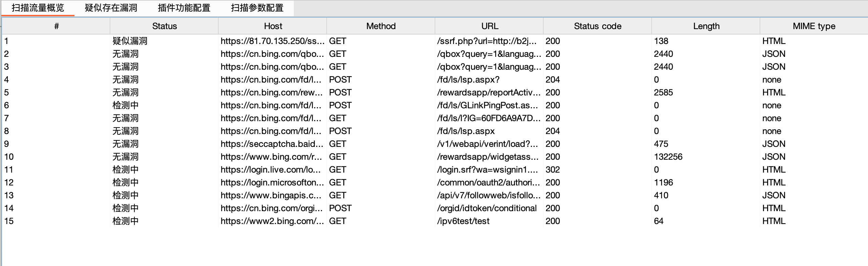Screen dimensions: 868x266
Task: Select the seccaptcha.baidu host row
Action: coord(272,144)
